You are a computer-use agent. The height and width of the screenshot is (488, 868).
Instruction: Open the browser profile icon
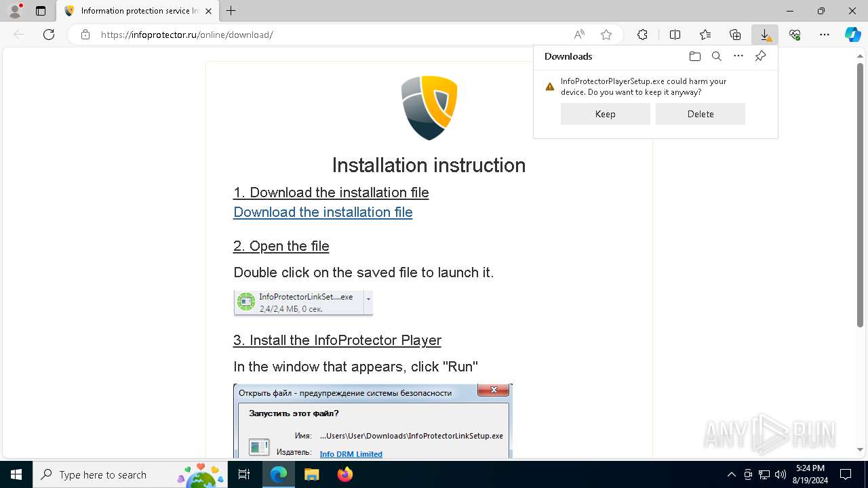pos(15,11)
